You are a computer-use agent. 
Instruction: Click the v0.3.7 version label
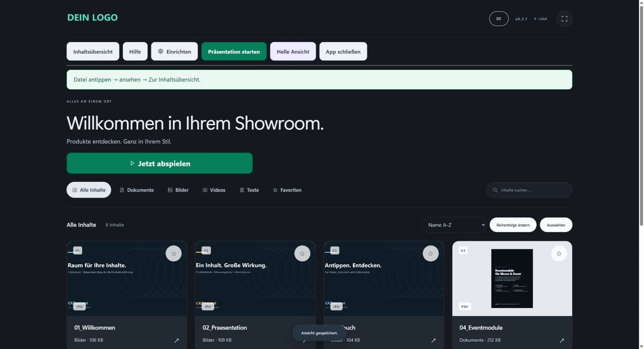coord(521,19)
